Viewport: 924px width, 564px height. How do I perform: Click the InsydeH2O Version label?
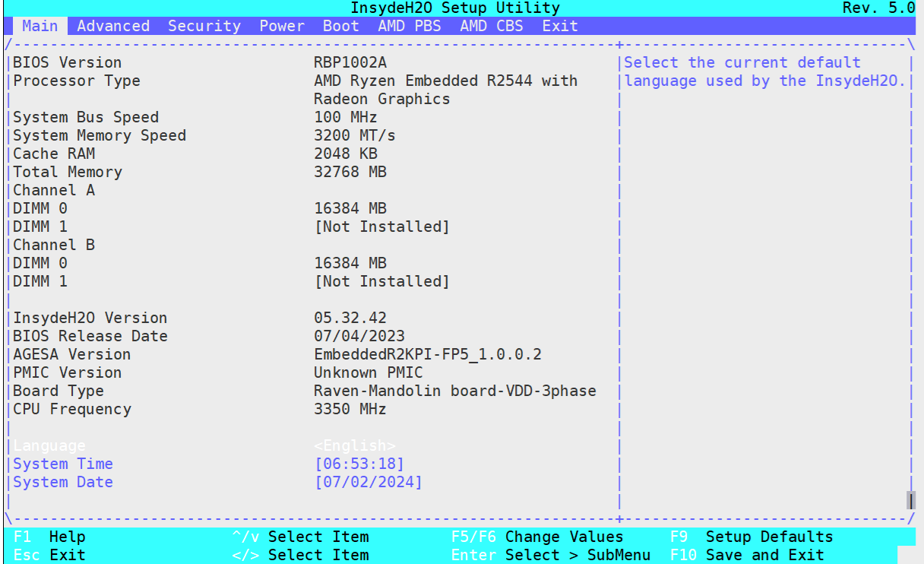pyautogui.click(x=90, y=318)
